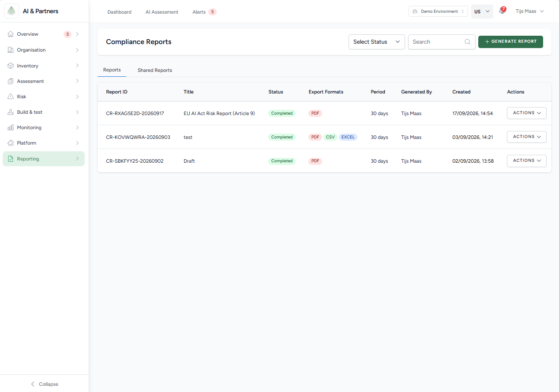Click the Overview home icon in sidebar

click(x=11, y=34)
